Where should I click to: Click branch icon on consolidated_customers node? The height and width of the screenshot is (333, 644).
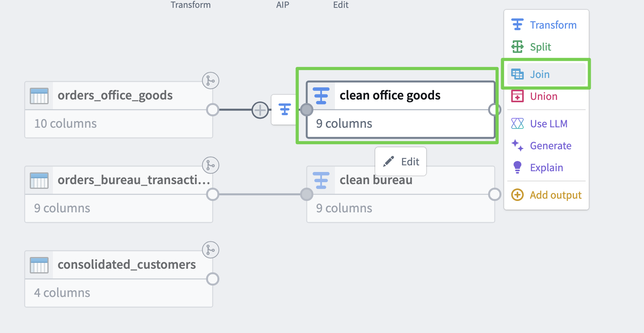[x=211, y=250]
